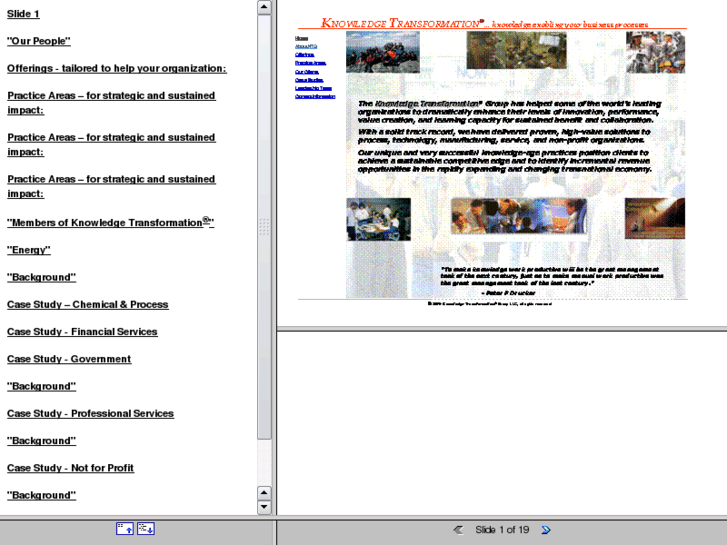727x545 pixels.
Task: Go to the previous slide arrow
Action: [458, 530]
